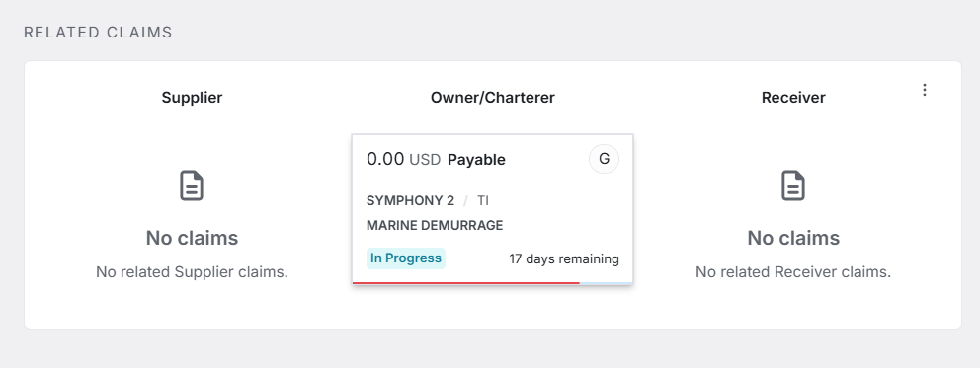Screen dimensions: 980x368
Task: Click the No related Supplier claims message
Action: click(x=192, y=272)
